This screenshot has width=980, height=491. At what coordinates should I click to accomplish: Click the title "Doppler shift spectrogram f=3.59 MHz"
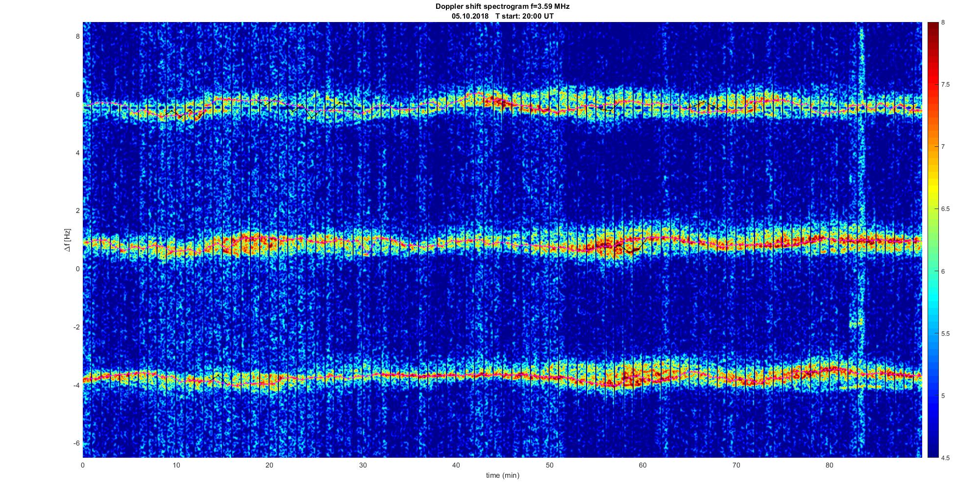[x=502, y=7]
